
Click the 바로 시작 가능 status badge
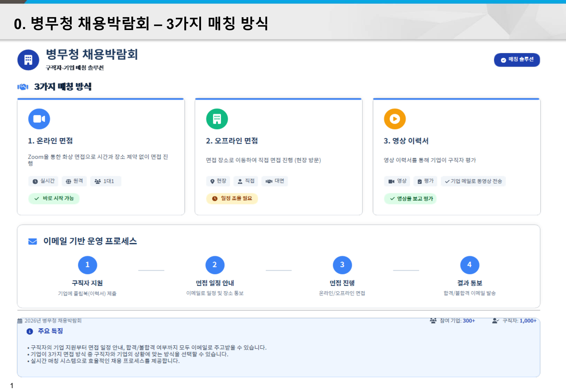pos(54,198)
